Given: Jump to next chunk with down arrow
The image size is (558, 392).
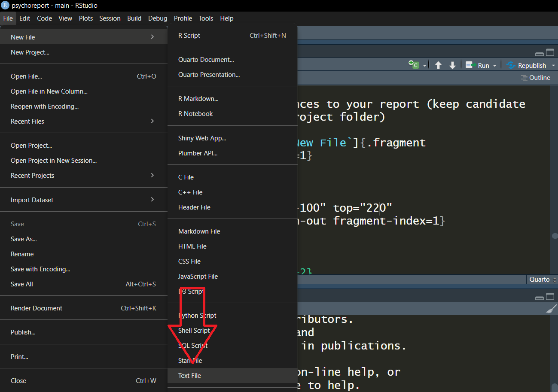Looking at the screenshot, I should click(452, 65).
